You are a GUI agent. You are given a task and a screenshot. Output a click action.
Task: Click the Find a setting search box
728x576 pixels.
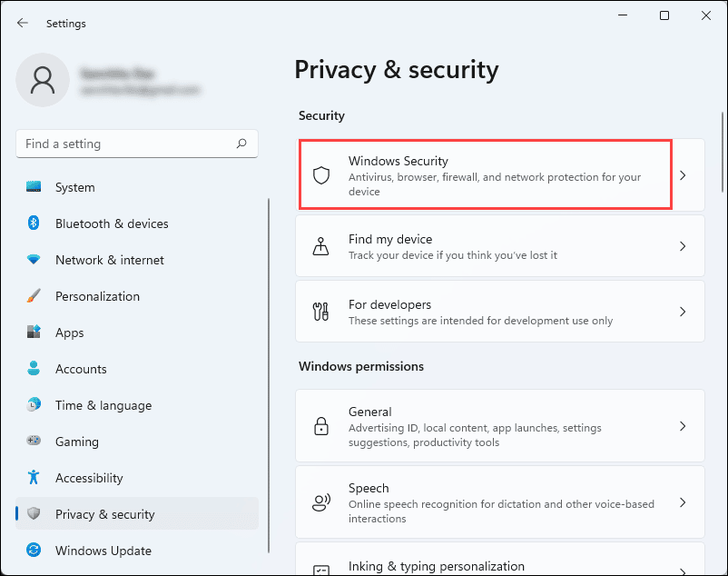[x=137, y=144]
